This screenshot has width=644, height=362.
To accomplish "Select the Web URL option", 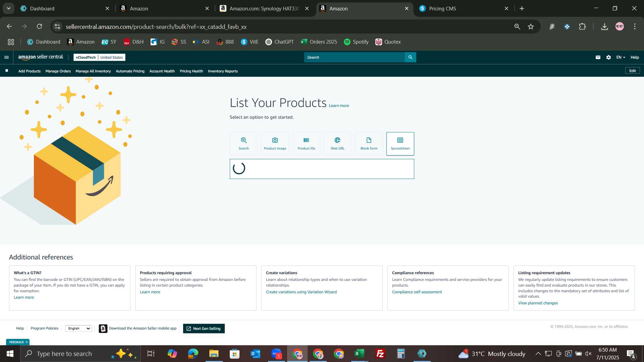I will pos(337,143).
